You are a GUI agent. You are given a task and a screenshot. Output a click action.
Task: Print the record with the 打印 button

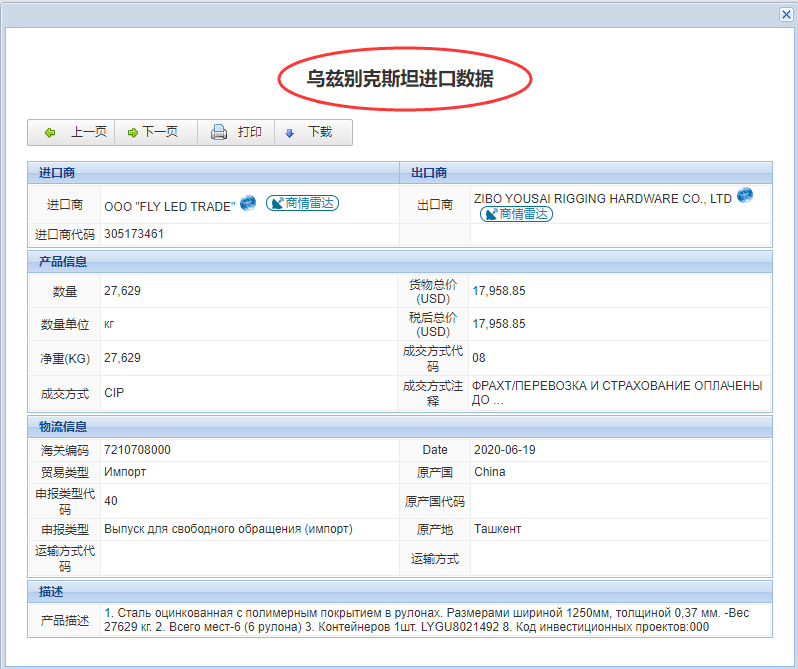tap(237, 133)
